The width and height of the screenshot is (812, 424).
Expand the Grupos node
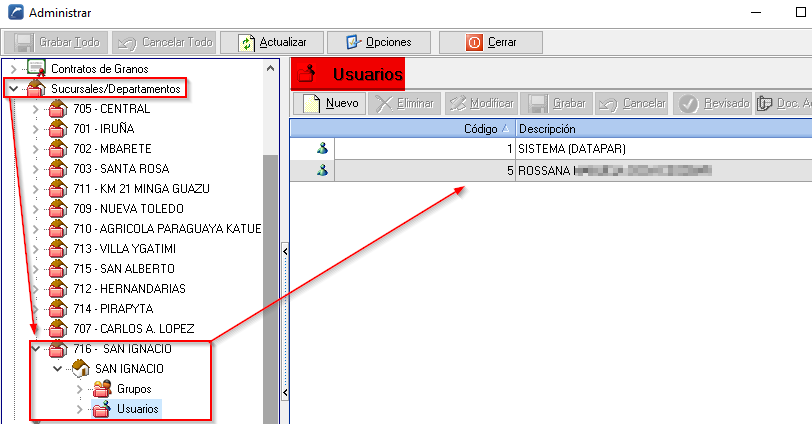coord(79,389)
